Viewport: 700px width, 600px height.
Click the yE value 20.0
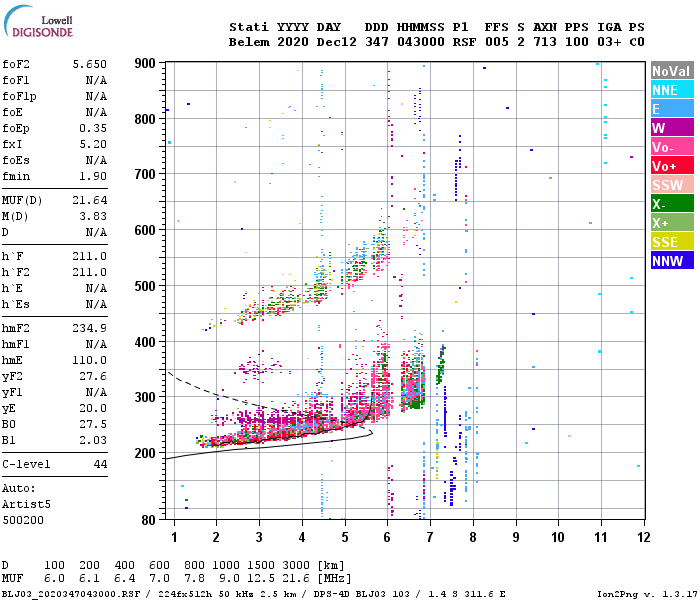(93, 408)
